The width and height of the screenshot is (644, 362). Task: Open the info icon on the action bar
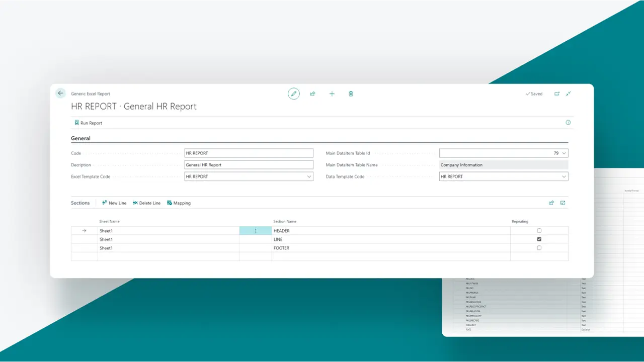pos(568,122)
